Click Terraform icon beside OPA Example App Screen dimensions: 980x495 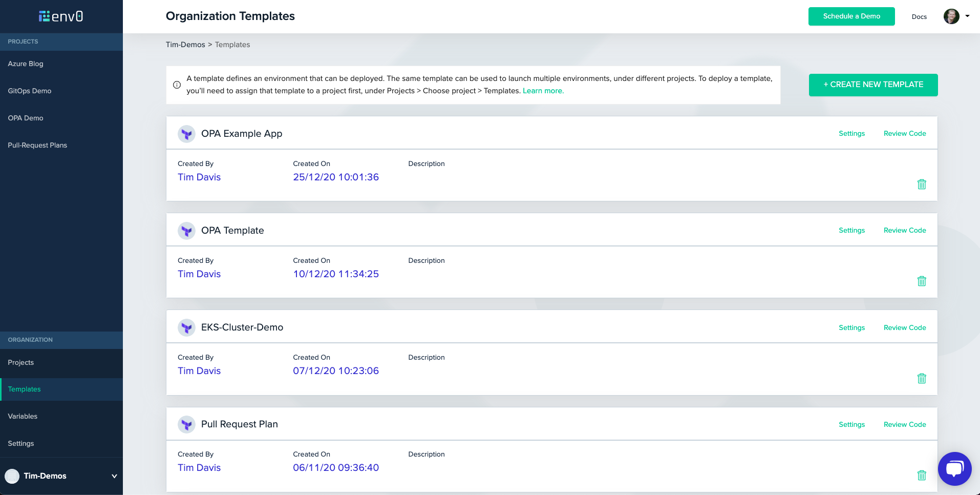tap(186, 134)
